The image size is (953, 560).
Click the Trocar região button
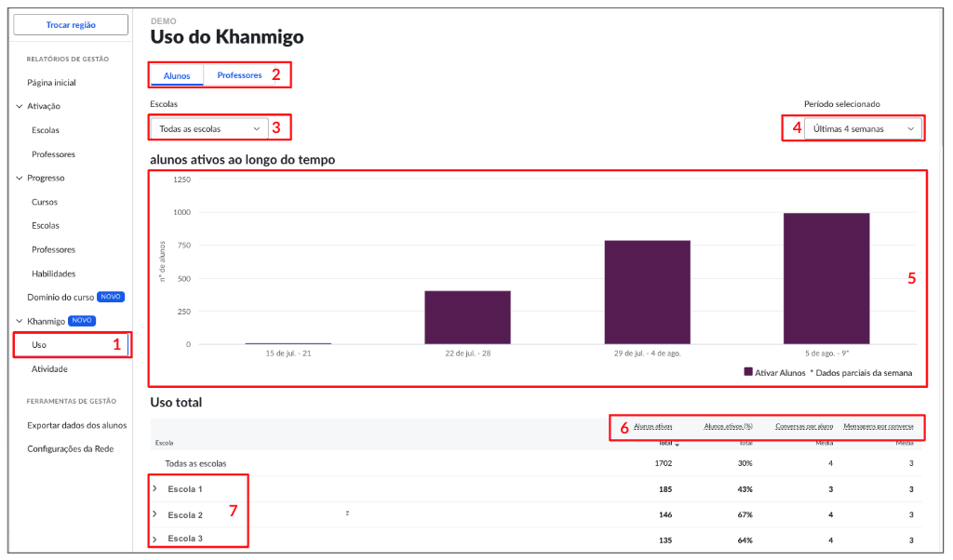pos(71,25)
